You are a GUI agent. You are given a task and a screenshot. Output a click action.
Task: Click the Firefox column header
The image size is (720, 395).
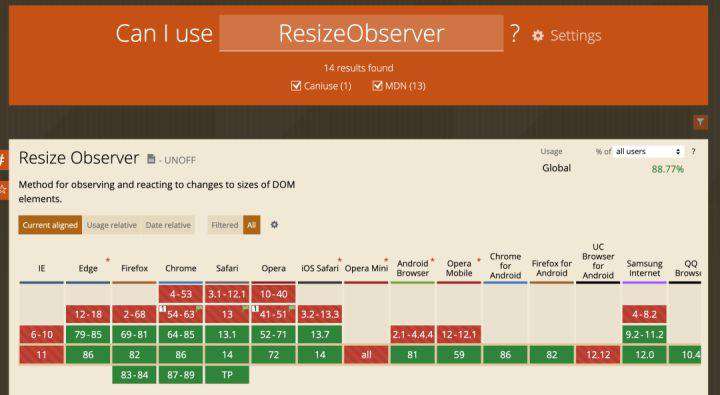pos(135,268)
